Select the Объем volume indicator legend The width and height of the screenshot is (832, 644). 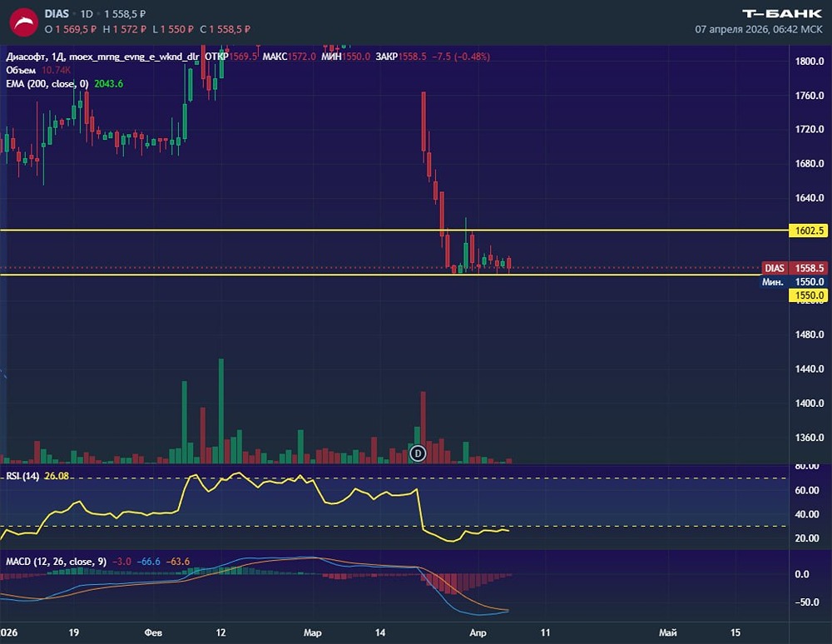pos(21,70)
